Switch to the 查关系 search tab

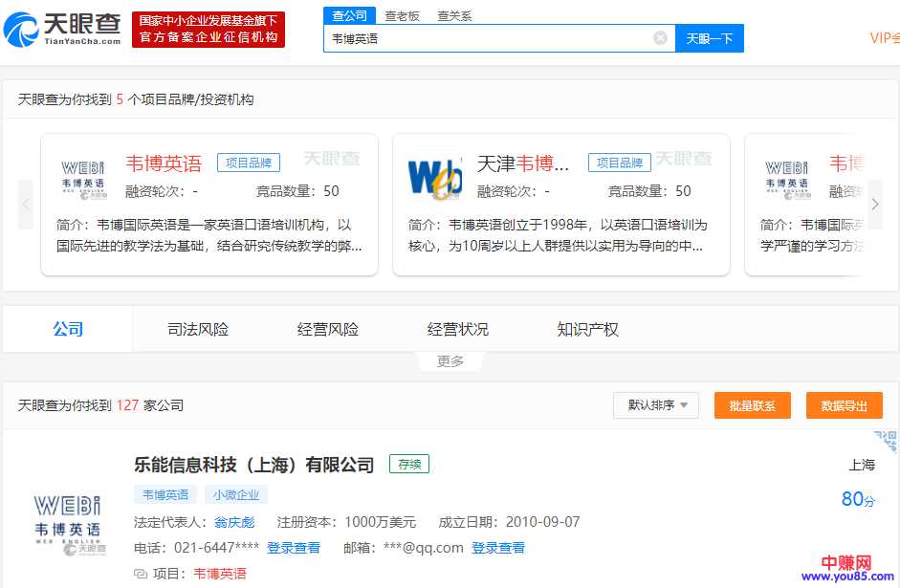point(454,16)
